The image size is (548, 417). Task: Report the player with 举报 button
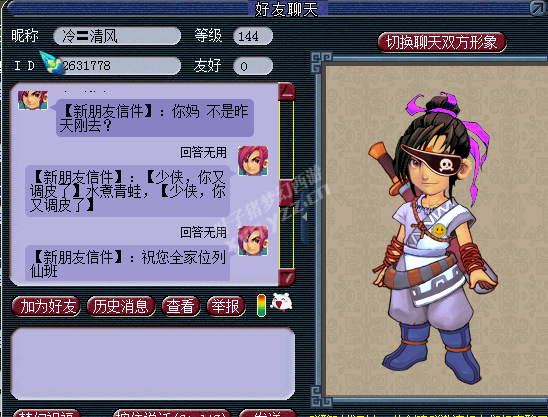pyautogui.click(x=226, y=307)
